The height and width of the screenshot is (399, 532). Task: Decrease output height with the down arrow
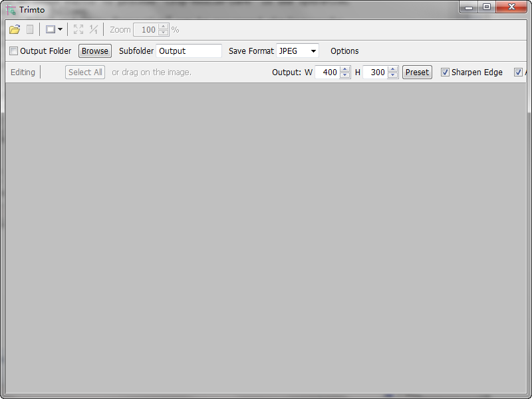point(392,75)
